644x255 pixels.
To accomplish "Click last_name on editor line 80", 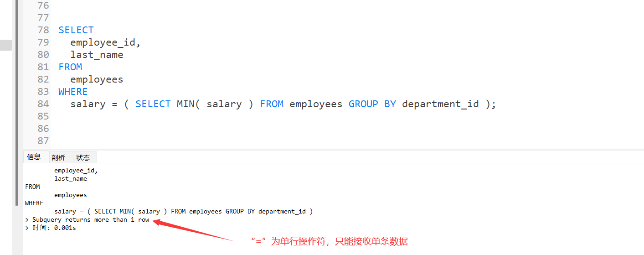I will click(x=97, y=55).
